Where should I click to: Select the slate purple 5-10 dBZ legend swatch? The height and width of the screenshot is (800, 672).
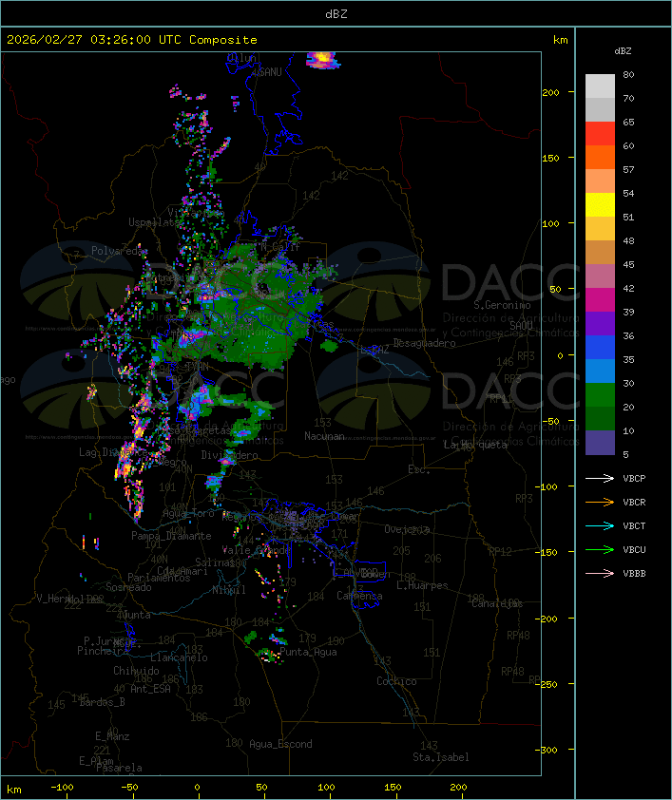600,443
